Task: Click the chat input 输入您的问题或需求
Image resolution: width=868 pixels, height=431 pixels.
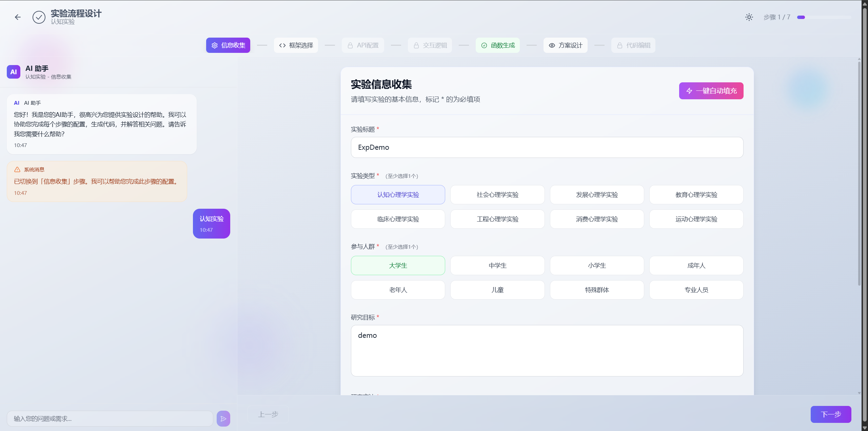Action: click(110, 418)
